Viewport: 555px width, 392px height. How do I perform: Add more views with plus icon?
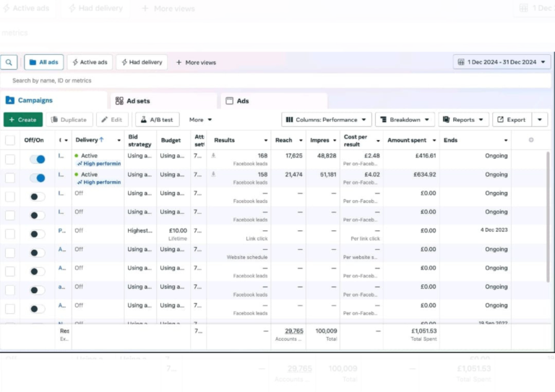(x=196, y=62)
